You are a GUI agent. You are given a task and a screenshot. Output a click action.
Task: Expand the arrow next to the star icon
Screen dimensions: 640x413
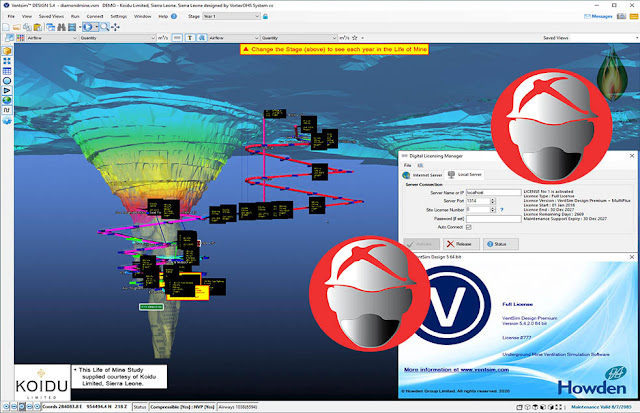[363, 38]
